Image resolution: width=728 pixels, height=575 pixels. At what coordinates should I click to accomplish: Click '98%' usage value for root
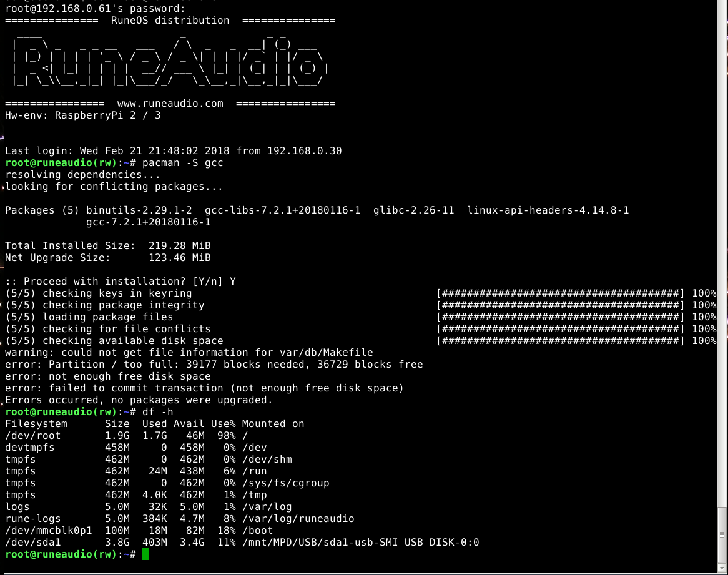226,436
